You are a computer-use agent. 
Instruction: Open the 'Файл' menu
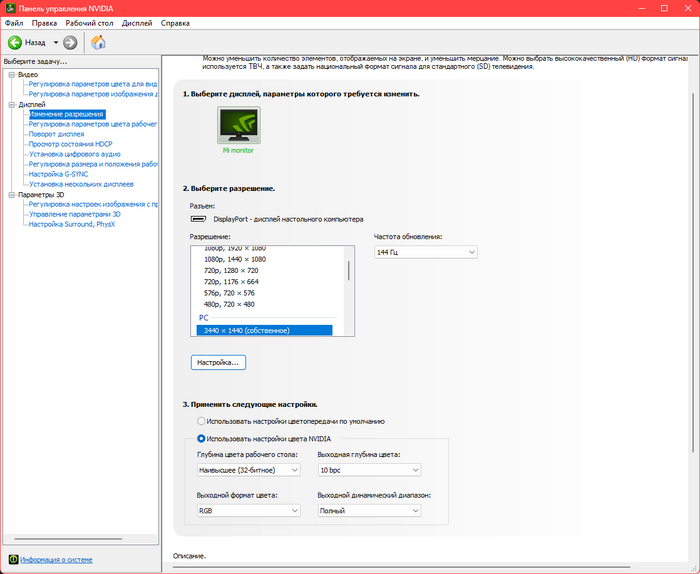tap(14, 21)
